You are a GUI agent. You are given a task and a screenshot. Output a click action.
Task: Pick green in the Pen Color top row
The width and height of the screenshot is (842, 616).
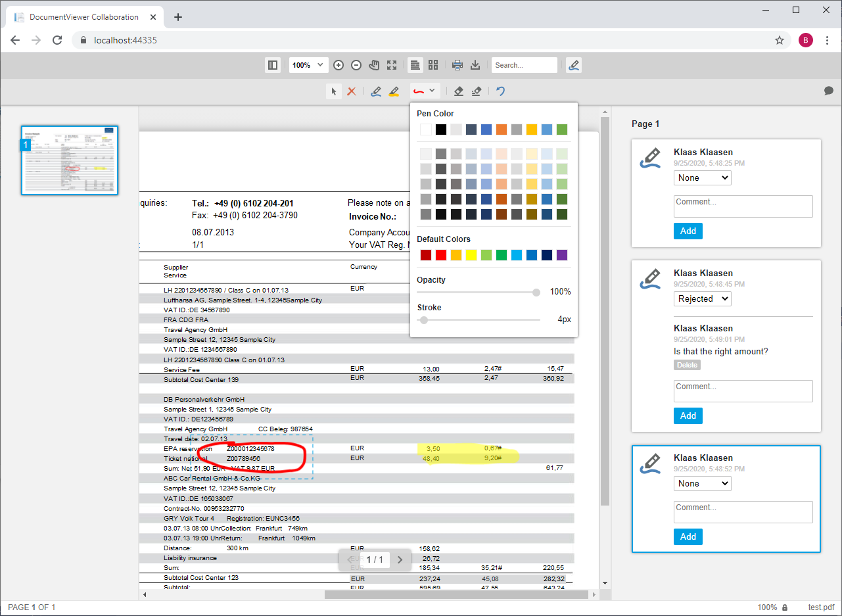point(562,130)
